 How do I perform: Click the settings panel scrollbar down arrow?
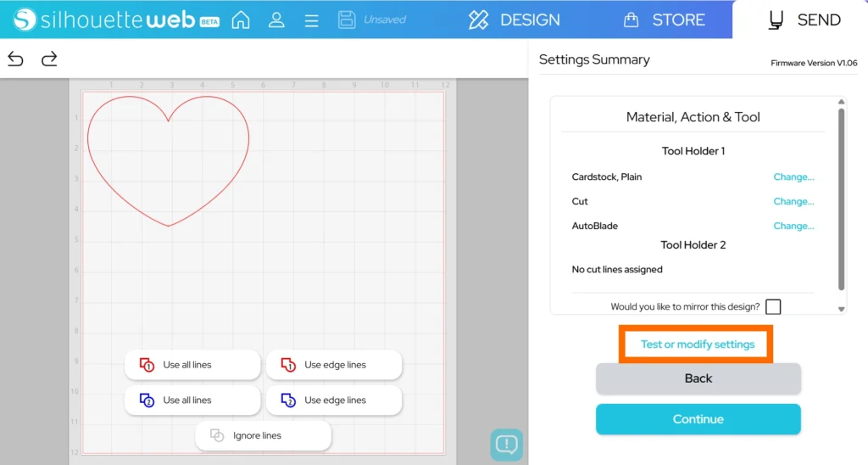(841, 310)
